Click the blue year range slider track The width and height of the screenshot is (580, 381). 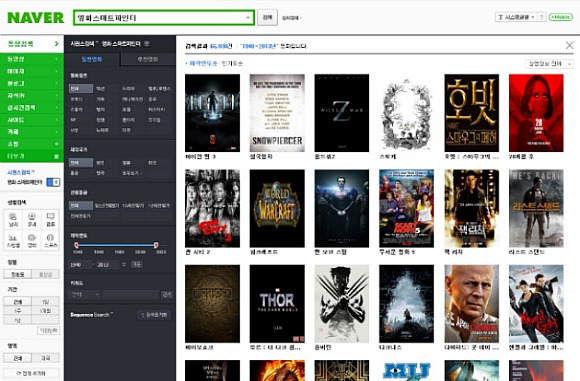coord(116,245)
